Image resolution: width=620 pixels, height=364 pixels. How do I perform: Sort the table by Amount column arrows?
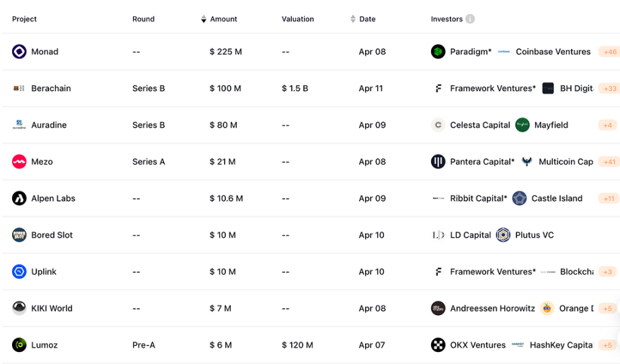point(203,19)
